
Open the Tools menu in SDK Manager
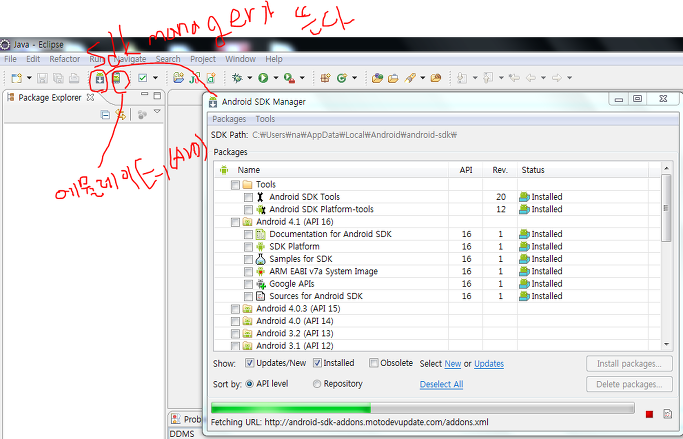click(265, 119)
